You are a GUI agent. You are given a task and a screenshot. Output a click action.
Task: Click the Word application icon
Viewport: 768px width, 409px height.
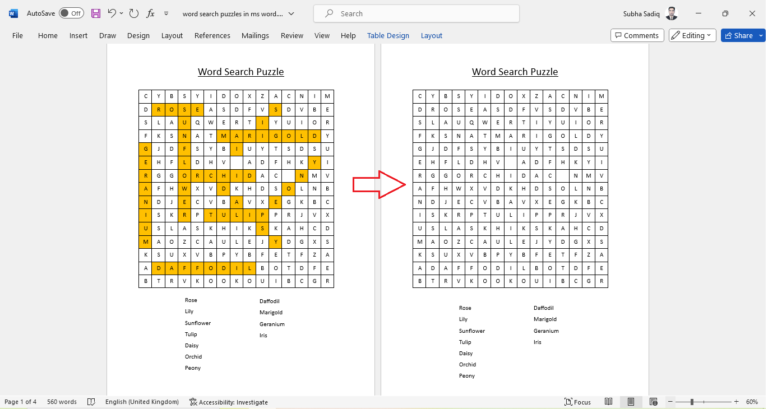point(13,14)
